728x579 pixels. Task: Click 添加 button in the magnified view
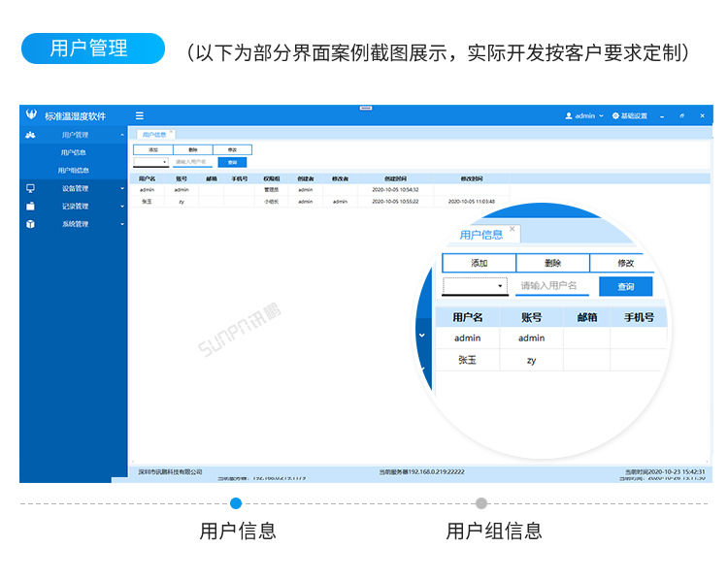[x=479, y=263]
